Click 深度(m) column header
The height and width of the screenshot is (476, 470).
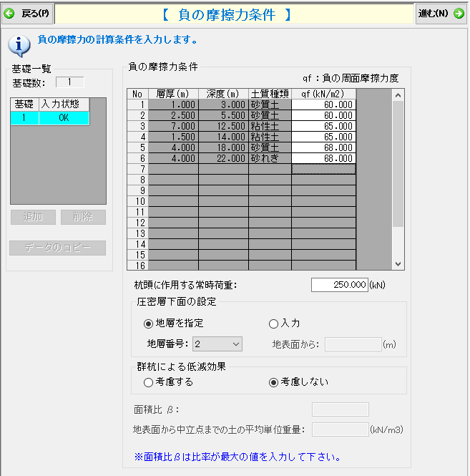tap(223, 94)
